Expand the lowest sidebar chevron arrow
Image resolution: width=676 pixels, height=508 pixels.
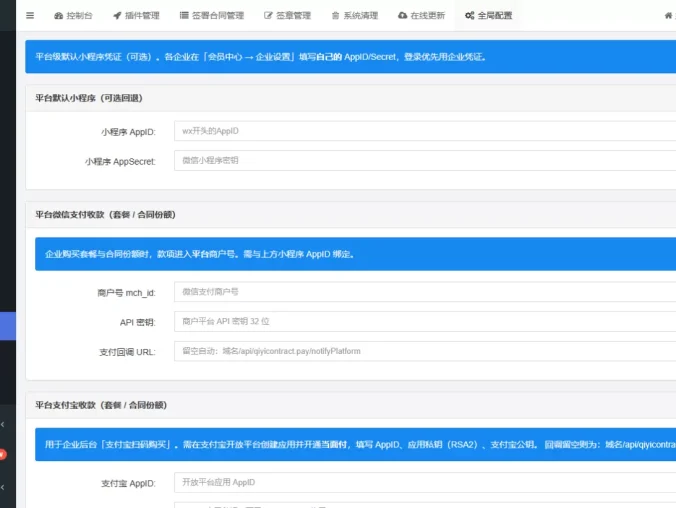click(x=3, y=487)
